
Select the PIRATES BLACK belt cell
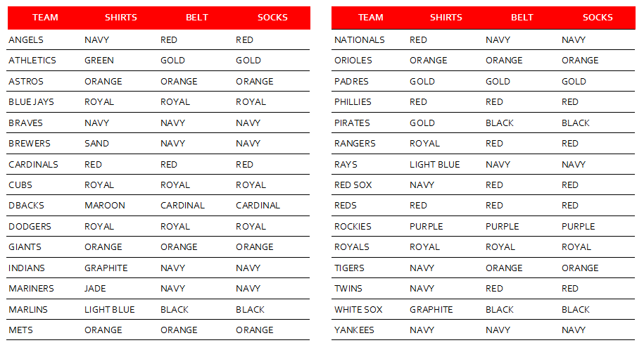500,123
